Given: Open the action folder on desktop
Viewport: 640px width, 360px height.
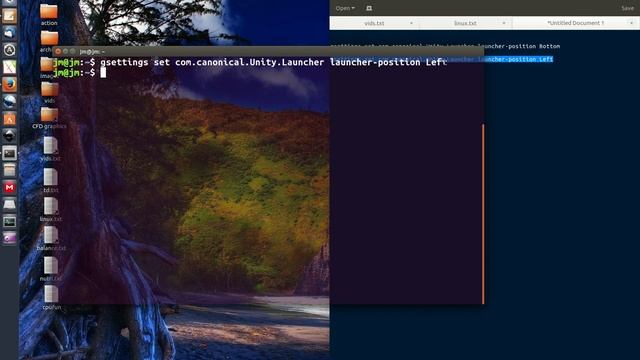Looking at the screenshot, I should coord(49,15).
